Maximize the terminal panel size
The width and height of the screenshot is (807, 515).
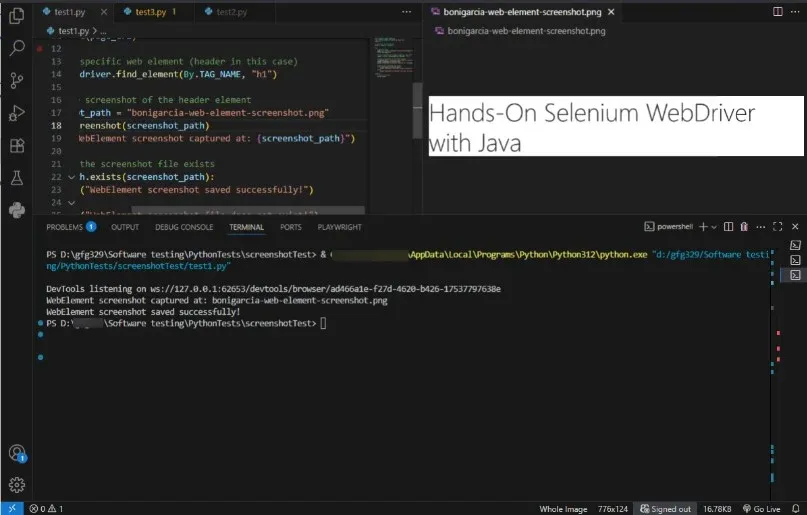(x=777, y=227)
